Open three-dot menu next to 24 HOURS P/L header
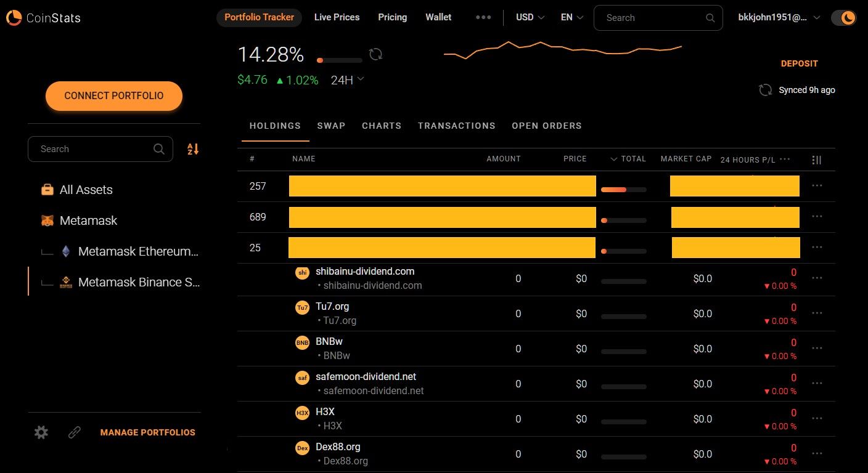Screen dimensions: 868x473 (785, 159)
